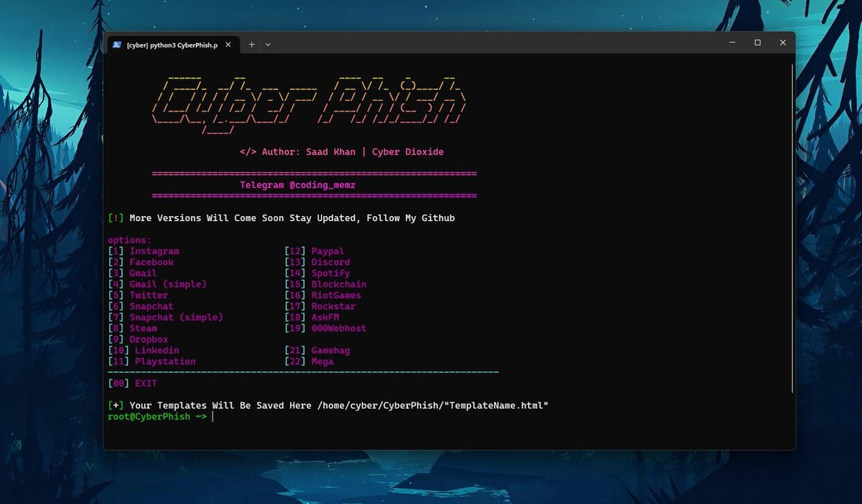Minimize the terminal window

pos(732,42)
